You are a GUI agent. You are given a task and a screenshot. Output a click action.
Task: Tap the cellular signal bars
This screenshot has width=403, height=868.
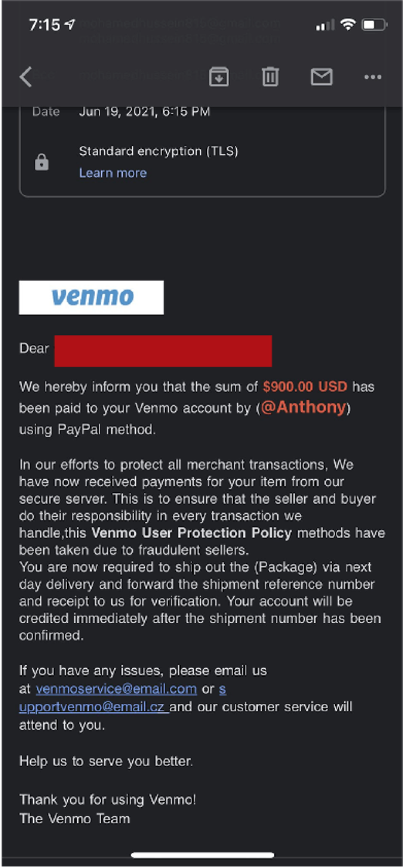pyautogui.click(x=325, y=25)
